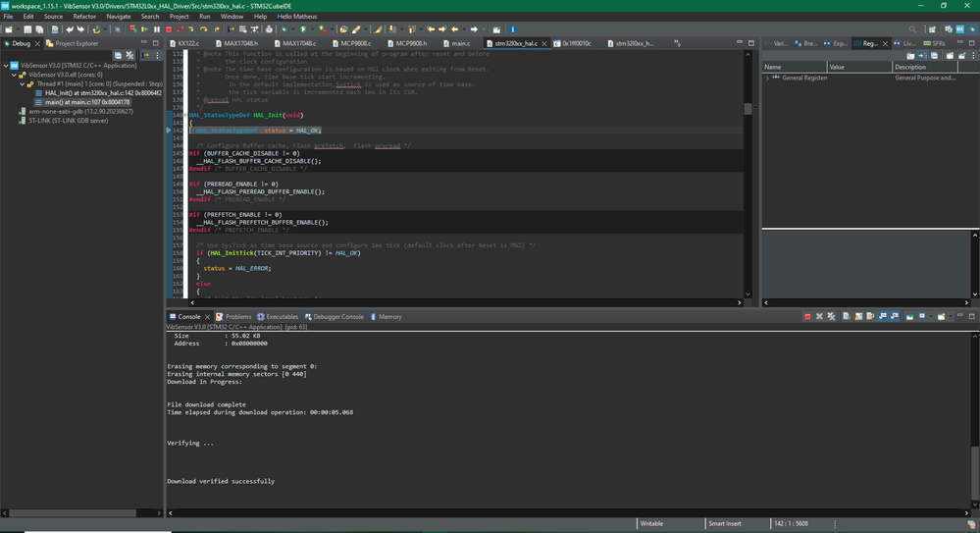
Task: Select the HAL_Init() stack frame
Action: click(x=98, y=92)
